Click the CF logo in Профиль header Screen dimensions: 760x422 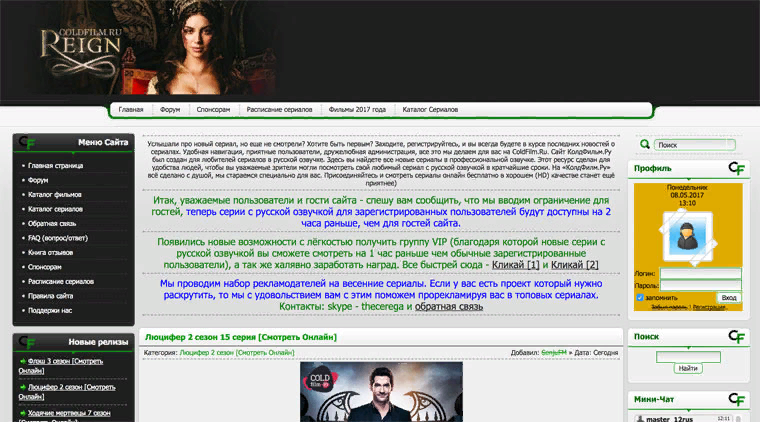pyautogui.click(x=736, y=169)
